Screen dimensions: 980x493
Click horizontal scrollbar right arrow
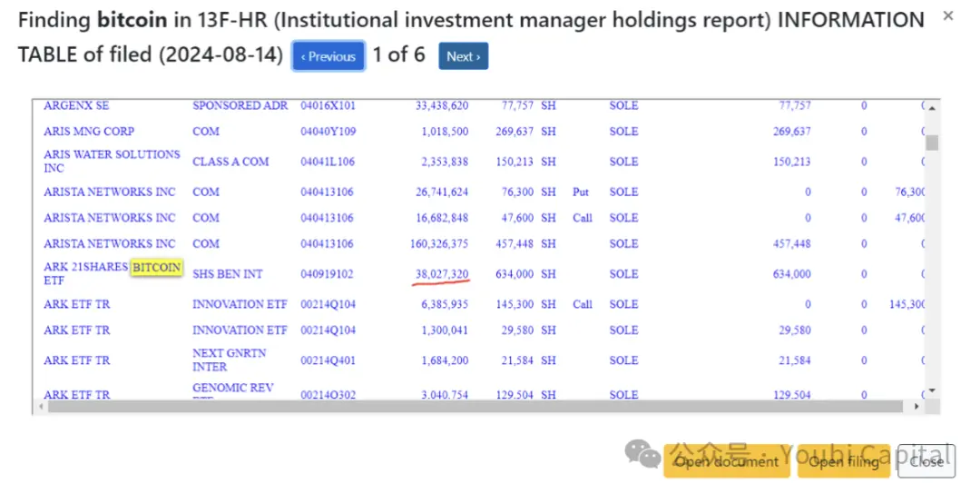click(916, 407)
